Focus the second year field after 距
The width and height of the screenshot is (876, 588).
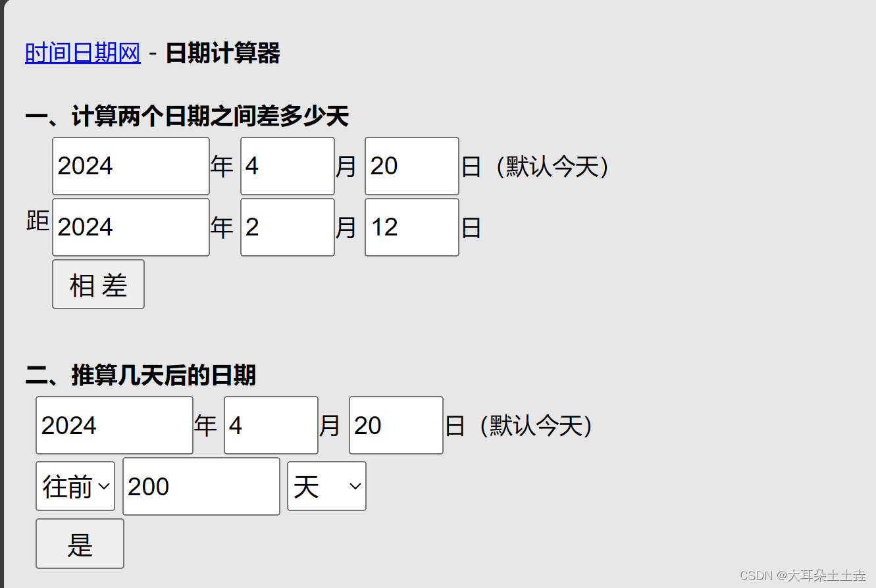point(130,227)
